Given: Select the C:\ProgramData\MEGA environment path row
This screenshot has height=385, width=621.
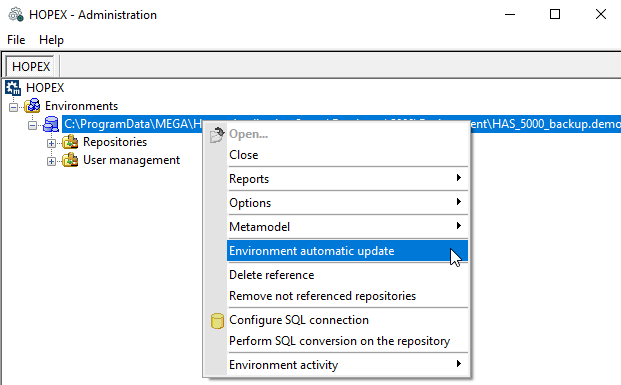Looking at the screenshot, I should [x=341, y=124].
